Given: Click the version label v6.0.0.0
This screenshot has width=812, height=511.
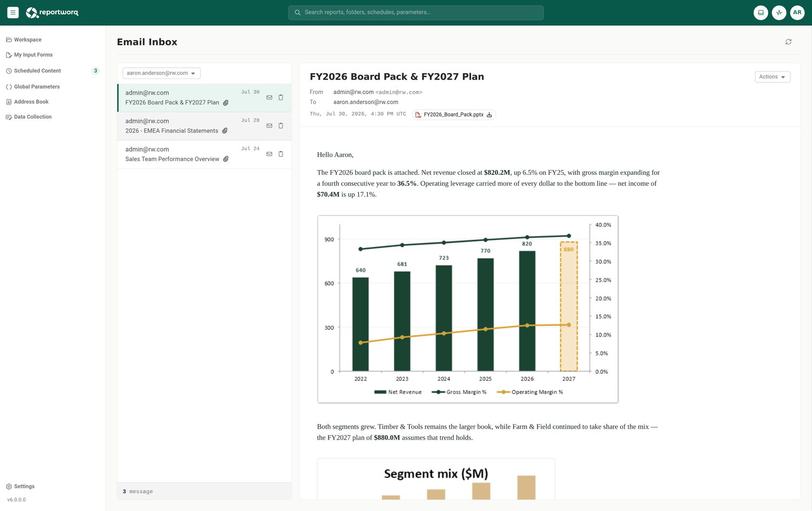Looking at the screenshot, I should (x=16, y=500).
